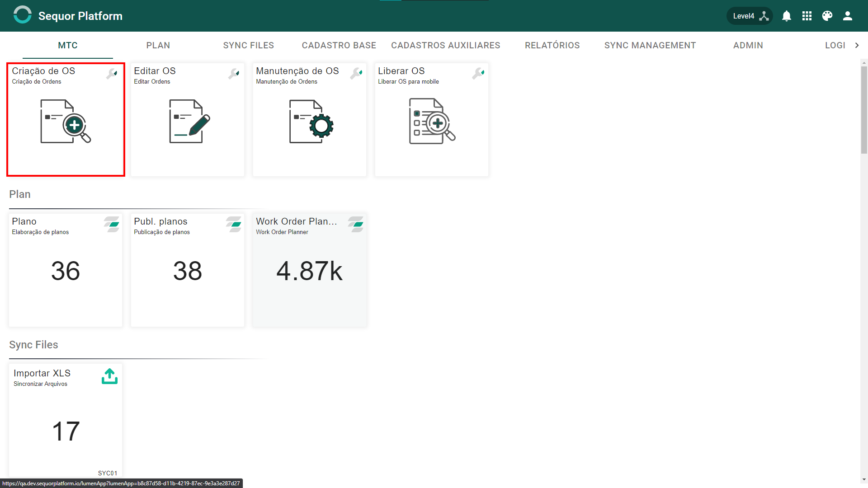Switch to the MTC tab
Screen dimensions: 868x488
click(68, 45)
